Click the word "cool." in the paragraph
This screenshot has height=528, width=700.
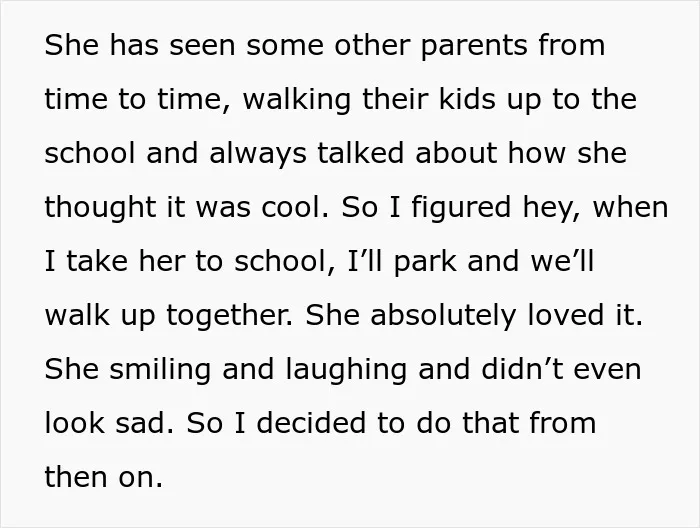295,207
